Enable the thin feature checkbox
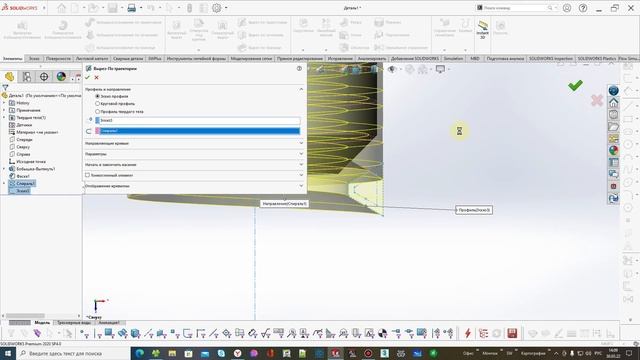Image resolution: width=640 pixels, height=360 pixels. (x=87, y=175)
